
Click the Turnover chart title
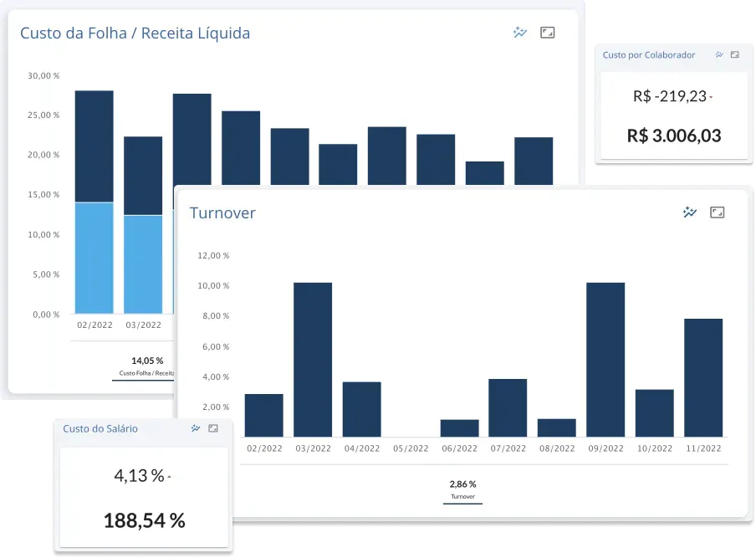point(222,212)
